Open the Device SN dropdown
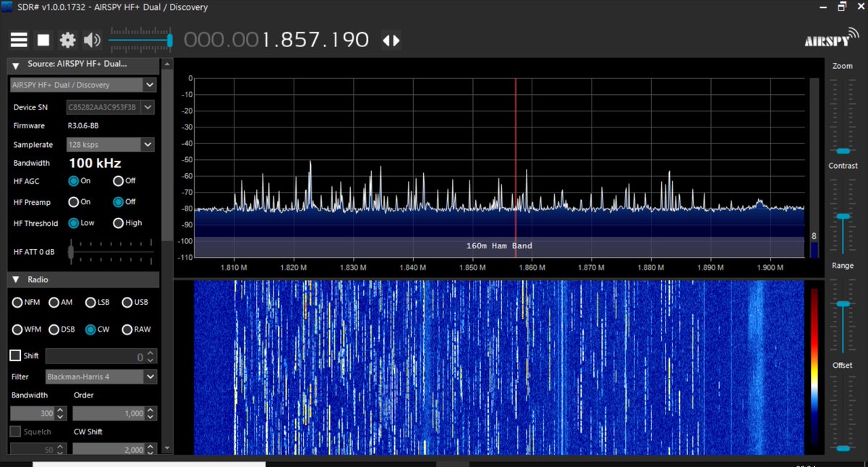Viewport: 868px width, 467px height. (x=111, y=107)
